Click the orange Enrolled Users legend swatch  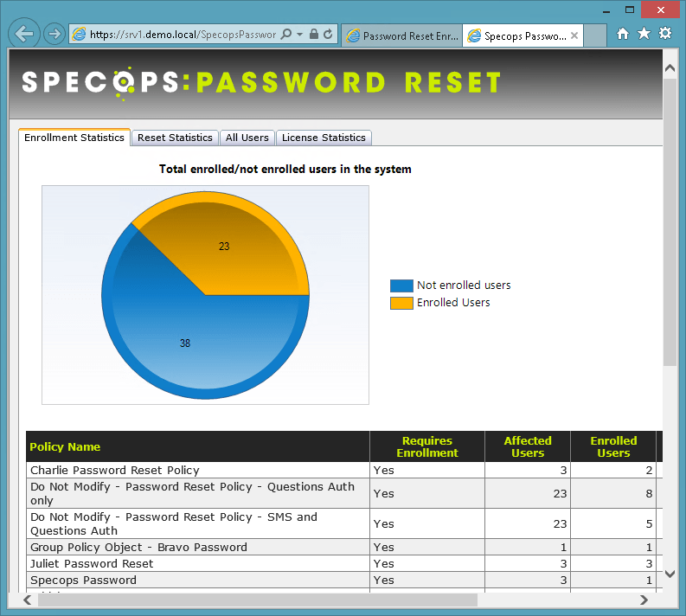[x=401, y=303]
